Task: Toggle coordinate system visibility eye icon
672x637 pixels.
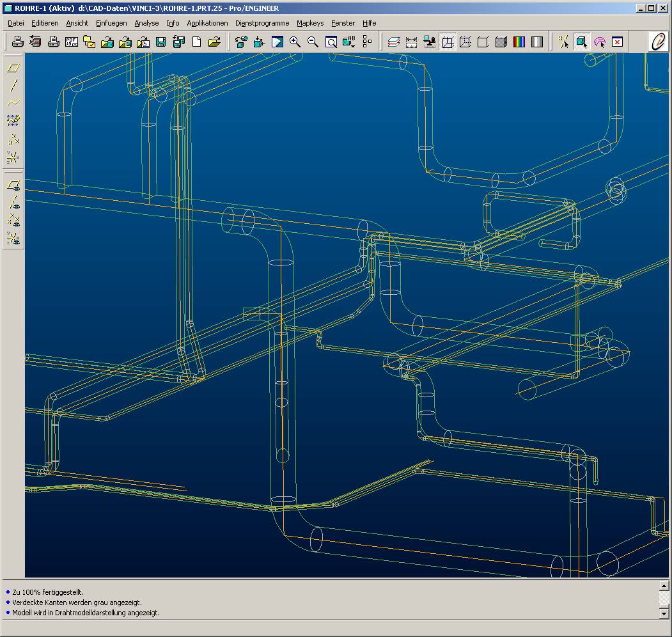Action: point(13,238)
